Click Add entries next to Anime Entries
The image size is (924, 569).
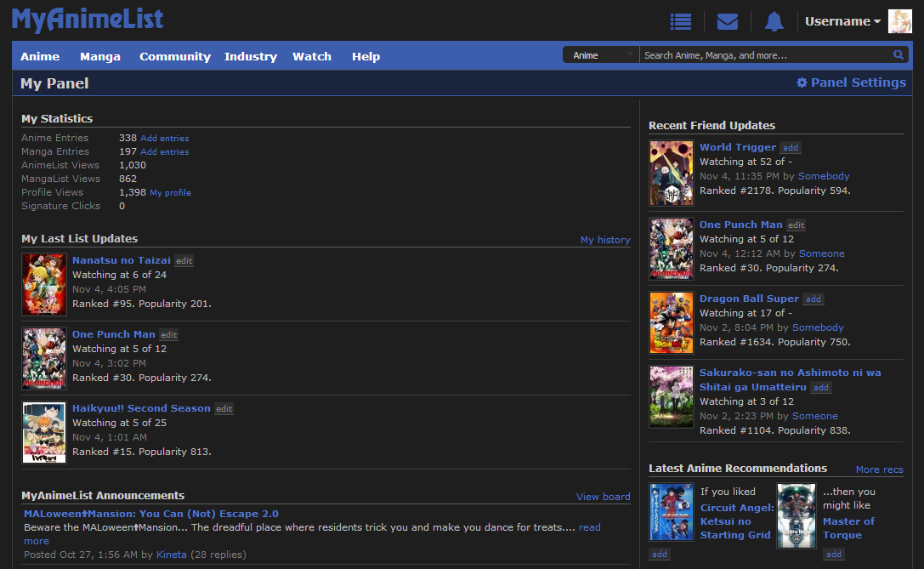165,138
